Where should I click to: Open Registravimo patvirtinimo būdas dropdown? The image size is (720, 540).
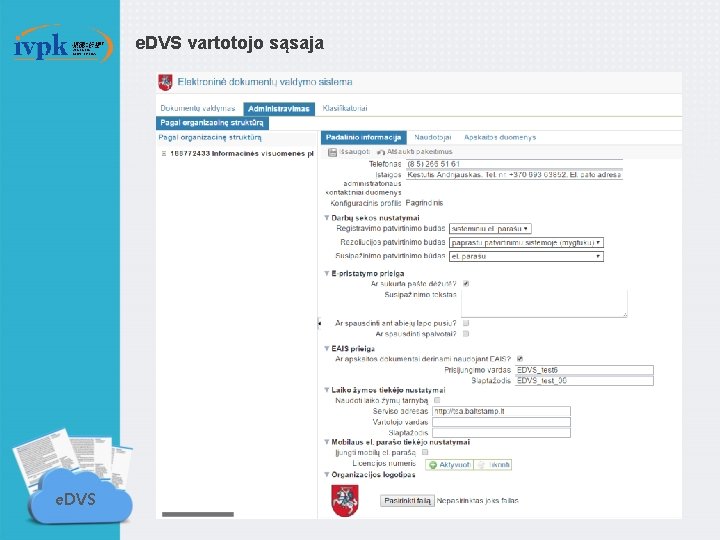(x=490, y=229)
